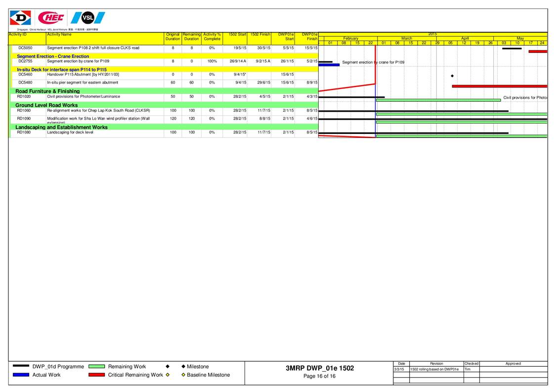Click the 'Segment Erection - Crane Erection' group heading
This screenshot has width=555, height=392.
coord(53,56)
